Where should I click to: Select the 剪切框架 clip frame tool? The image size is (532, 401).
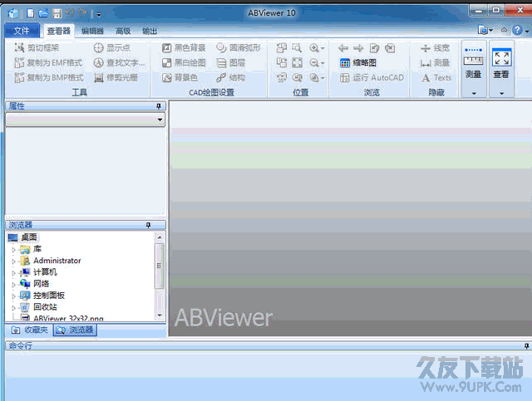coord(37,48)
